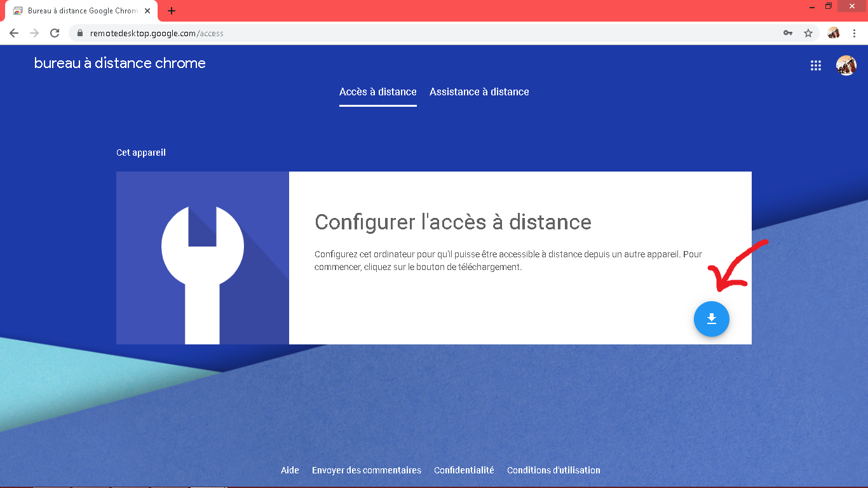Open the Chrome three-dot menu
The image size is (868, 488).
pyautogui.click(x=855, y=33)
